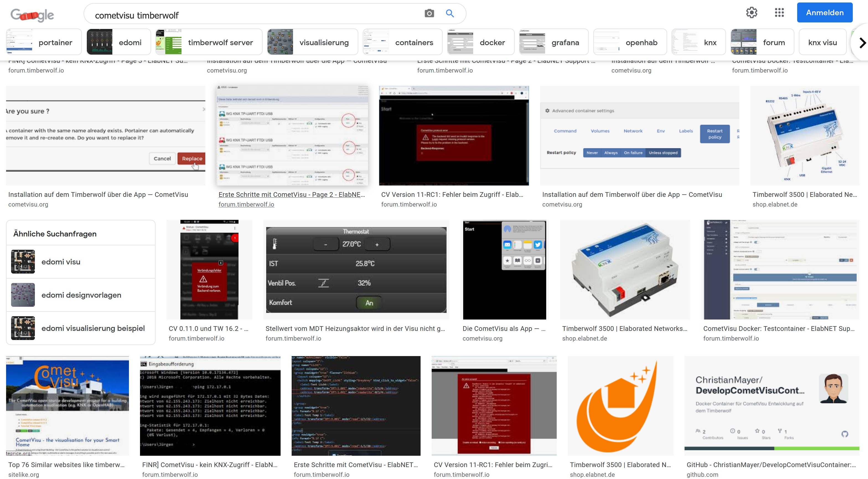Filter results by grafana chip
The height and width of the screenshot is (479, 868).
553,42
